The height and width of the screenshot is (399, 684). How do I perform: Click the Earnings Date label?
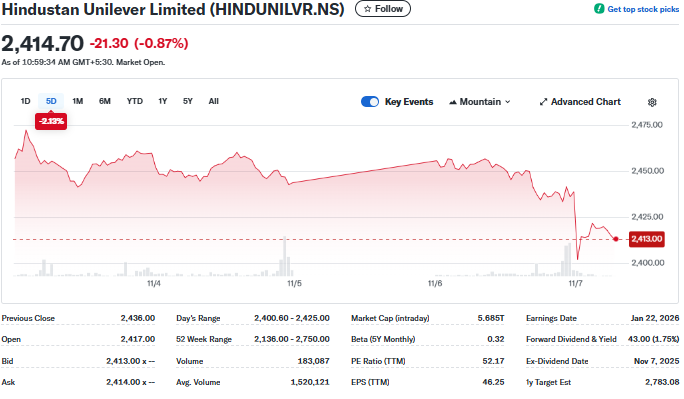551,318
